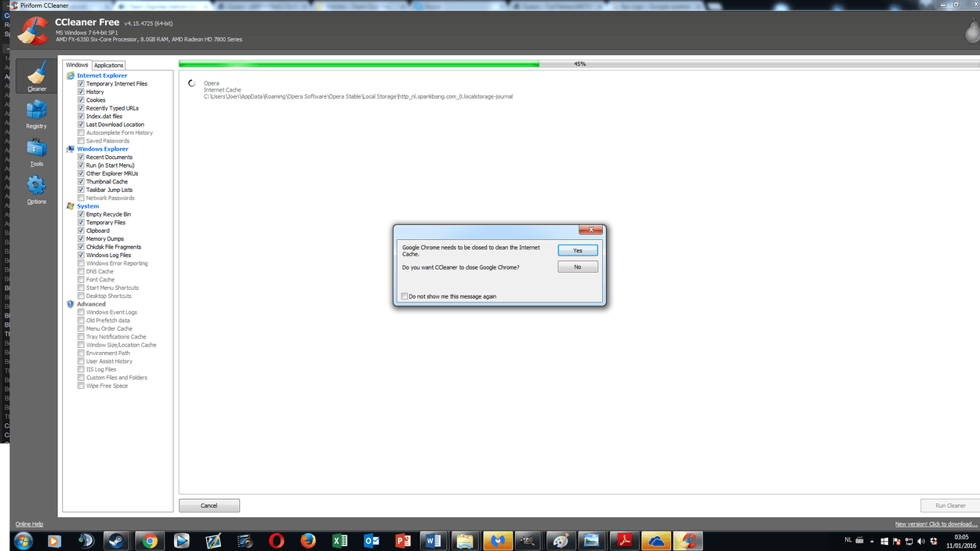Click the Action Center flag tray icon

[x=896, y=541]
